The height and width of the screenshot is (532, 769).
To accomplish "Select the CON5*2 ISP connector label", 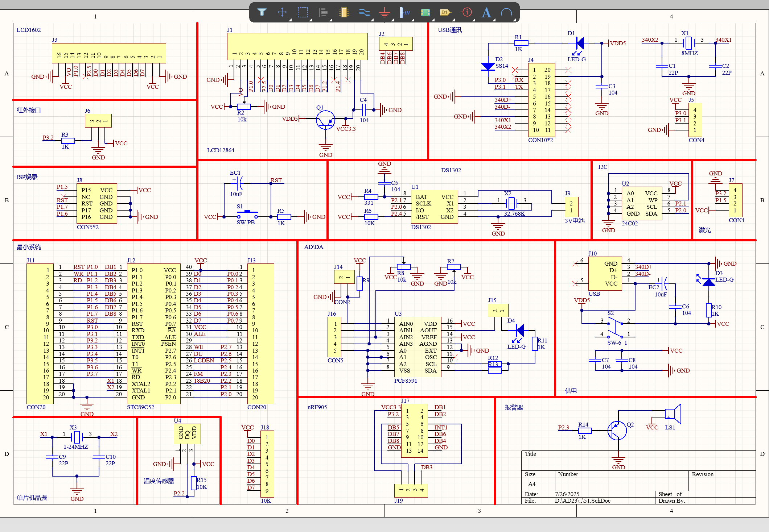I will 87,227.
